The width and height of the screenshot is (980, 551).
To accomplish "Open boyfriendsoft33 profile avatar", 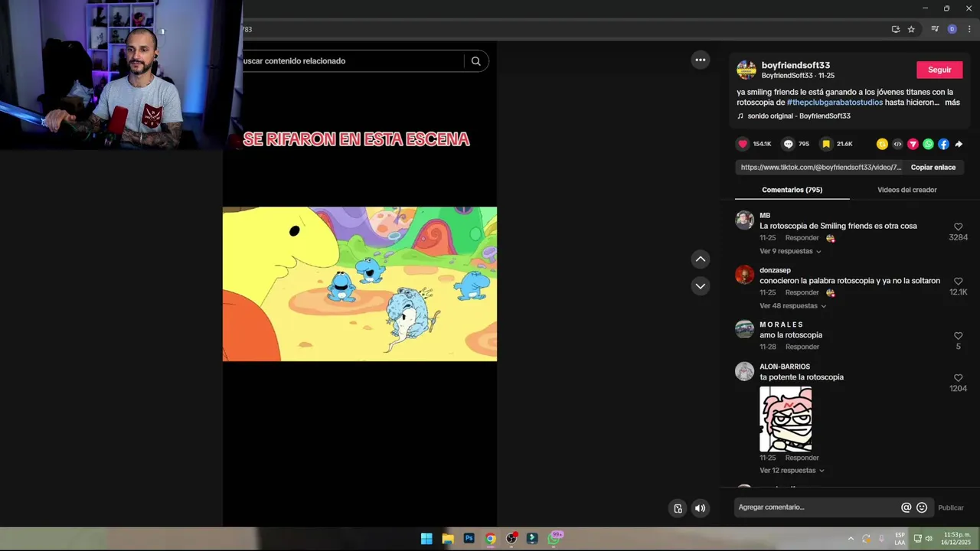I will pos(746,70).
